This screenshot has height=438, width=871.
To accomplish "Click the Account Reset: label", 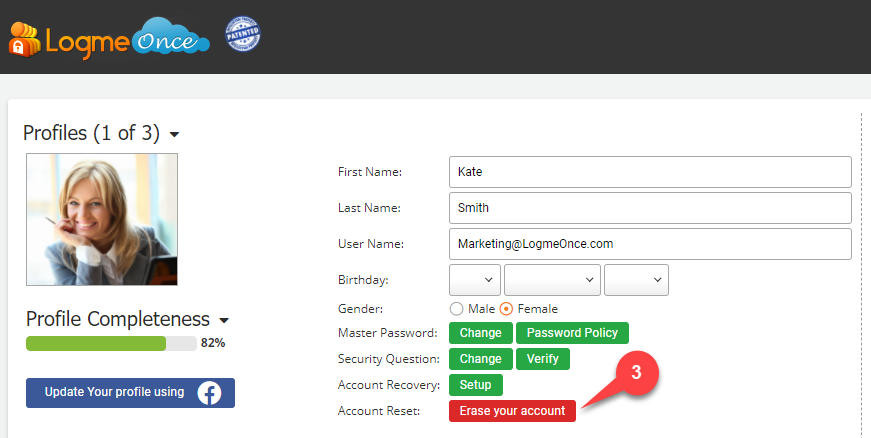I will pos(379,411).
